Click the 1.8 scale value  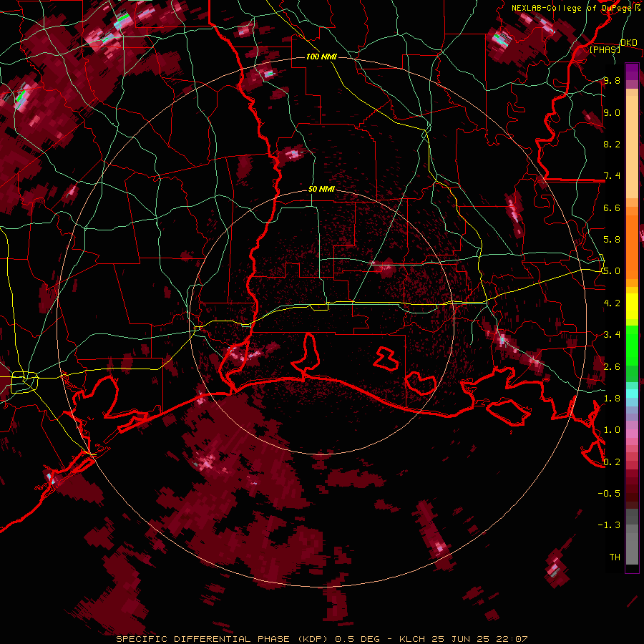click(612, 399)
